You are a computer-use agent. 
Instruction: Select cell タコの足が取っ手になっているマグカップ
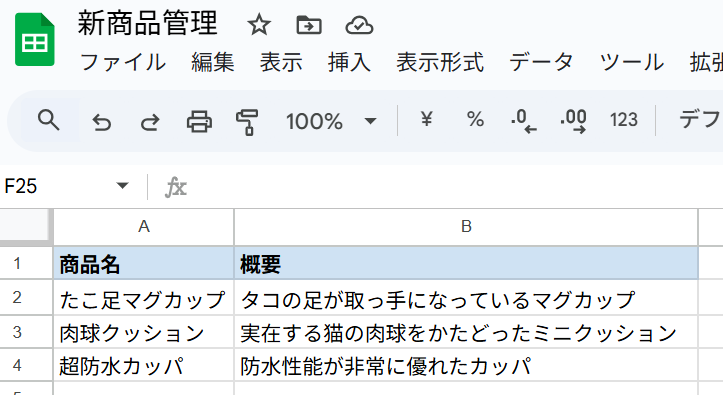(x=466, y=298)
